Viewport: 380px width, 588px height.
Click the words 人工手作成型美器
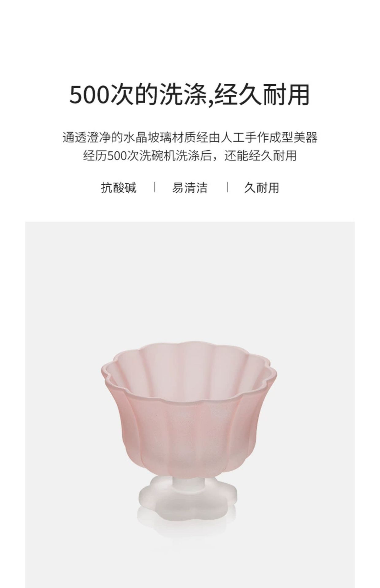[x=269, y=138]
